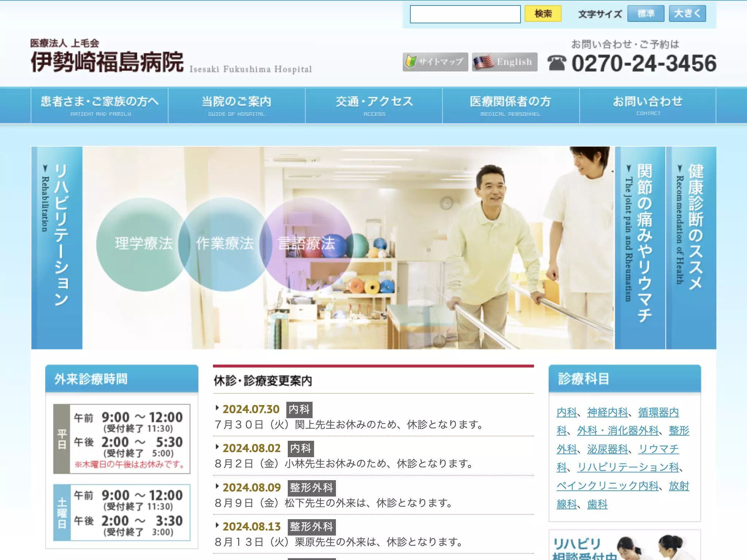Screen dimensions: 747x560
Task: Click the 神経内科 department link
Action: click(x=608, y=412)
